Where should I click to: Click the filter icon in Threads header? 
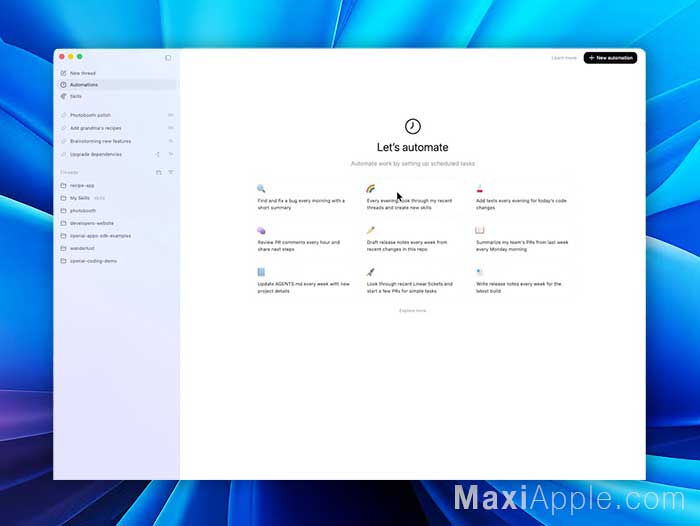[x=171, y=172]
